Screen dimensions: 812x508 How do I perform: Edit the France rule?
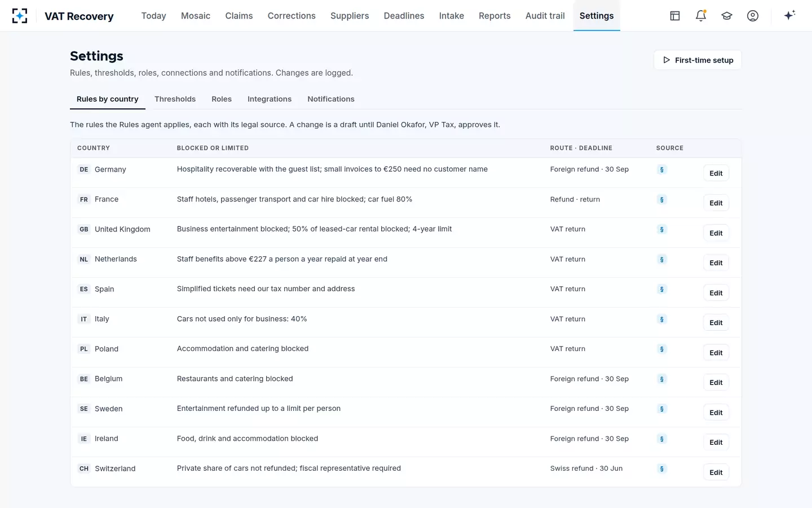[x=716, y=203]
